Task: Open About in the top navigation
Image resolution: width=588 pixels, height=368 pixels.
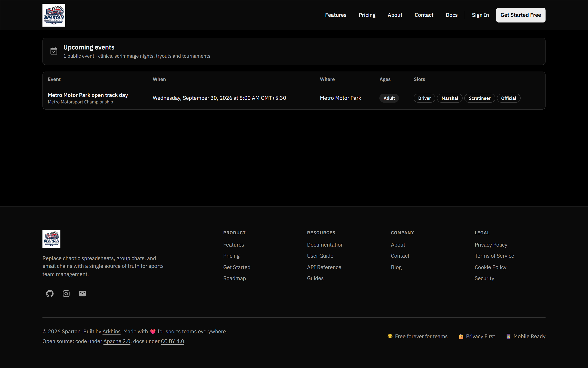Action: point(395,15)
